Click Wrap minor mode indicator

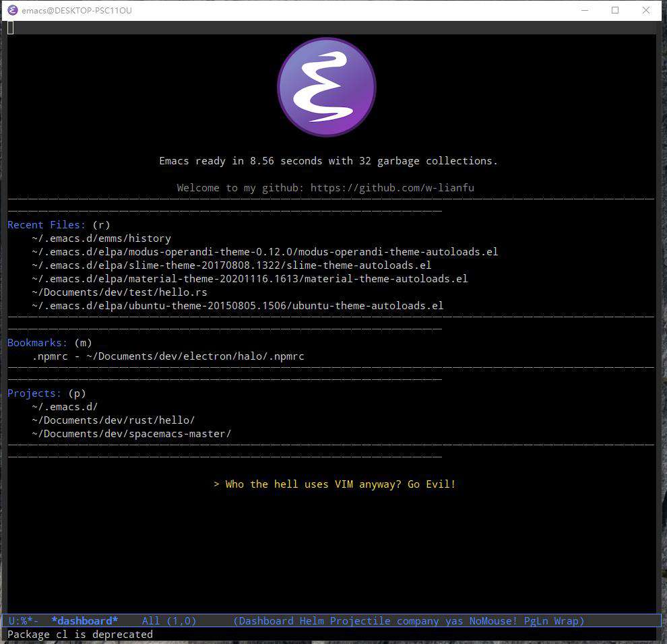point(566,620)
